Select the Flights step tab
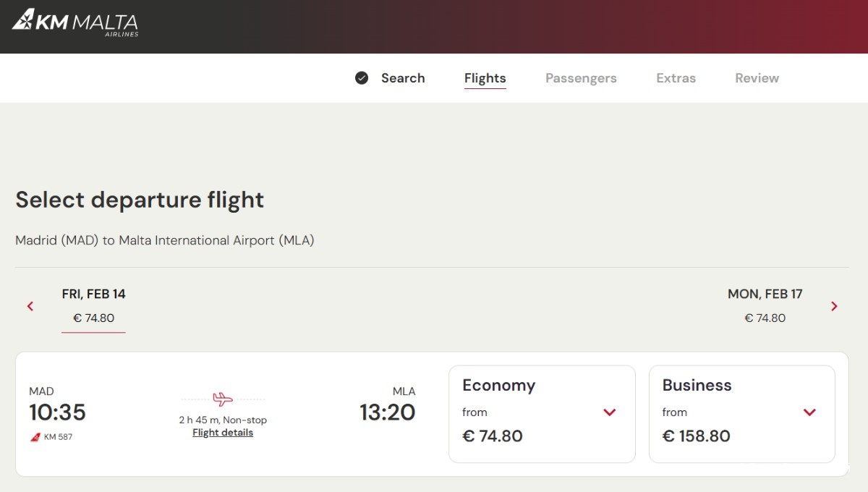Screen dimensions: 868x492 [x=485, y=78]
